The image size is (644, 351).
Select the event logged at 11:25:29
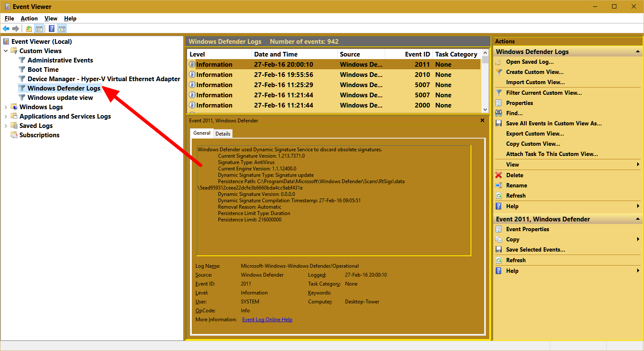tap(334, 85)
